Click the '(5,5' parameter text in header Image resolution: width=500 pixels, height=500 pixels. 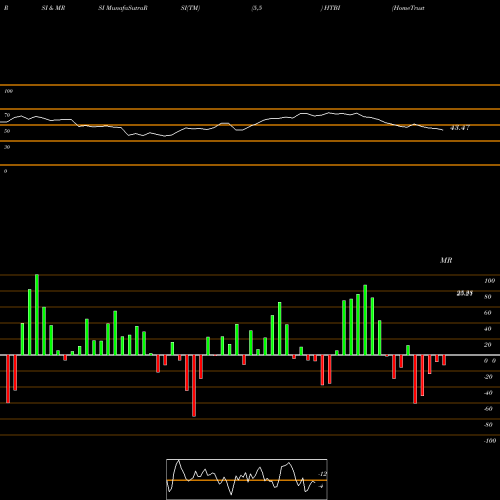tap(257, 8)
